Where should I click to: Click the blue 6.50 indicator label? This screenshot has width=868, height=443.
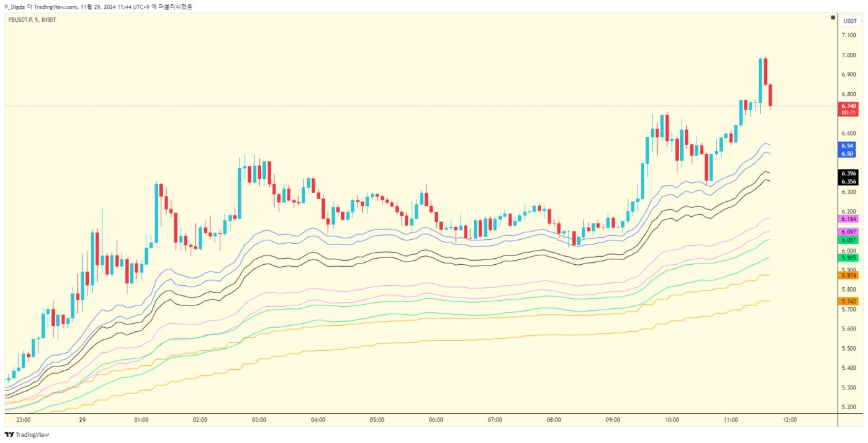click(848, 154)
